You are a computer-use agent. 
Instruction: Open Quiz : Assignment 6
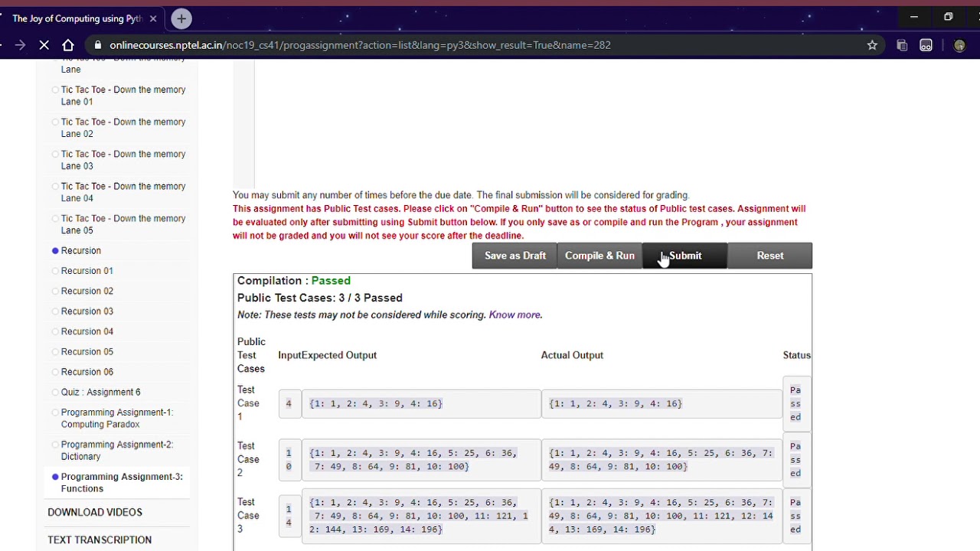pos(100,392)
